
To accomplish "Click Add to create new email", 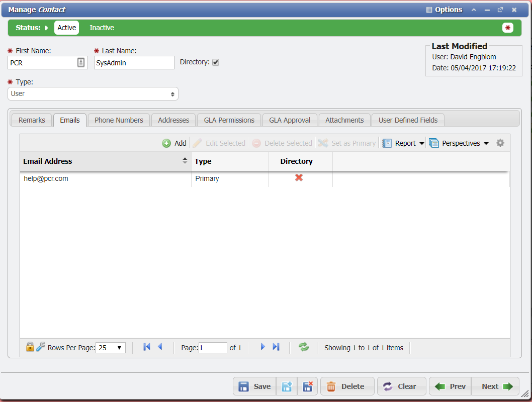I will tap(174, 143).
